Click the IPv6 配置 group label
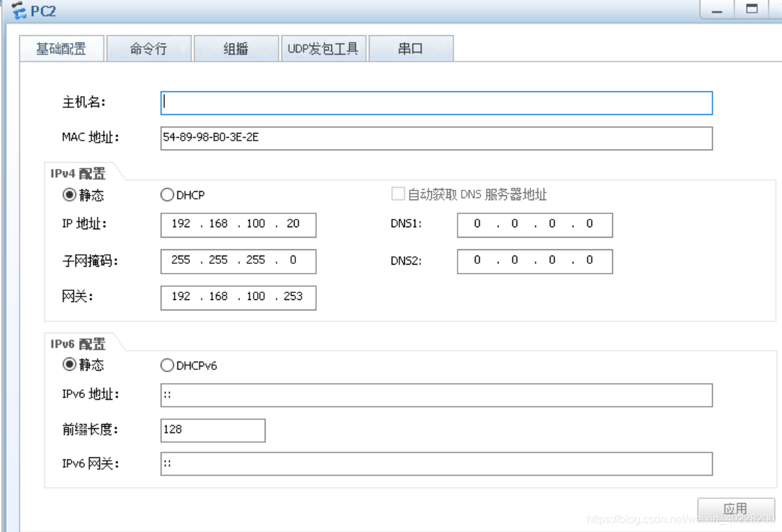Screen dimensions: 782x532 coord(78,344)
